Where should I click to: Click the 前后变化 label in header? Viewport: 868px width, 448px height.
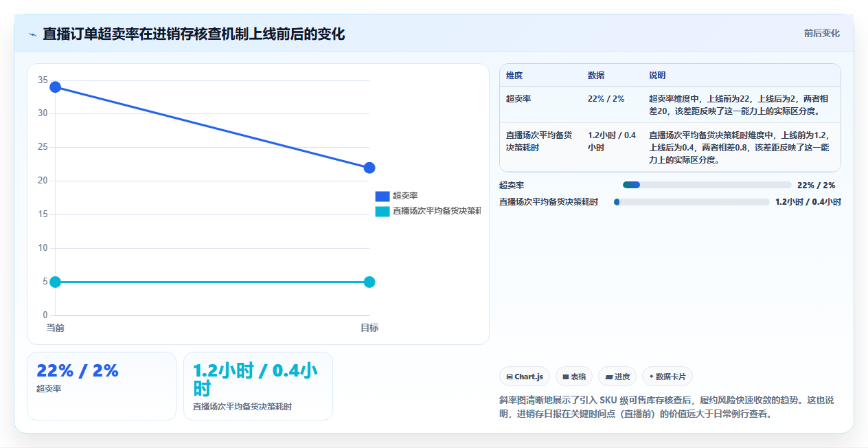tap(821, 33)
